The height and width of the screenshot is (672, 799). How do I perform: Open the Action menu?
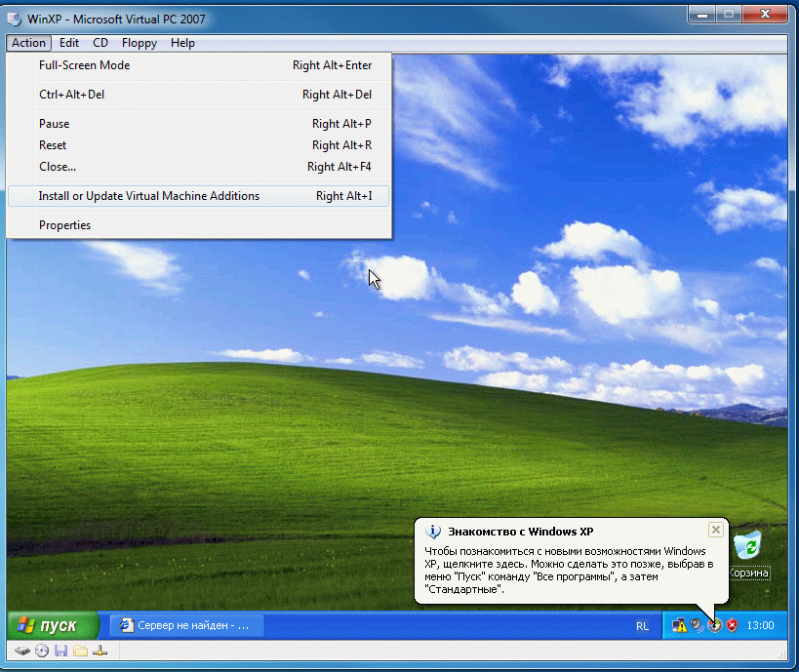pos(28,43)
